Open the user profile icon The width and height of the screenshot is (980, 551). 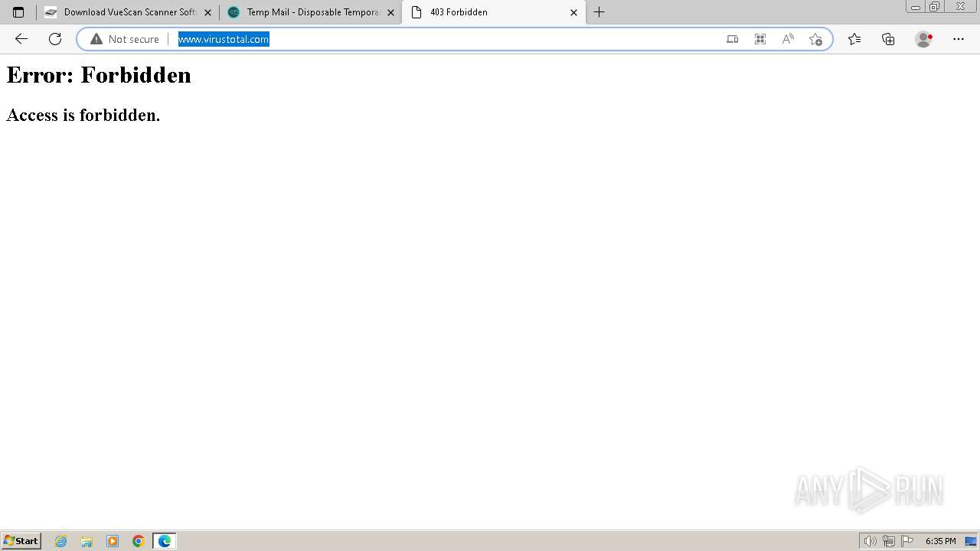tap(924, 39)
